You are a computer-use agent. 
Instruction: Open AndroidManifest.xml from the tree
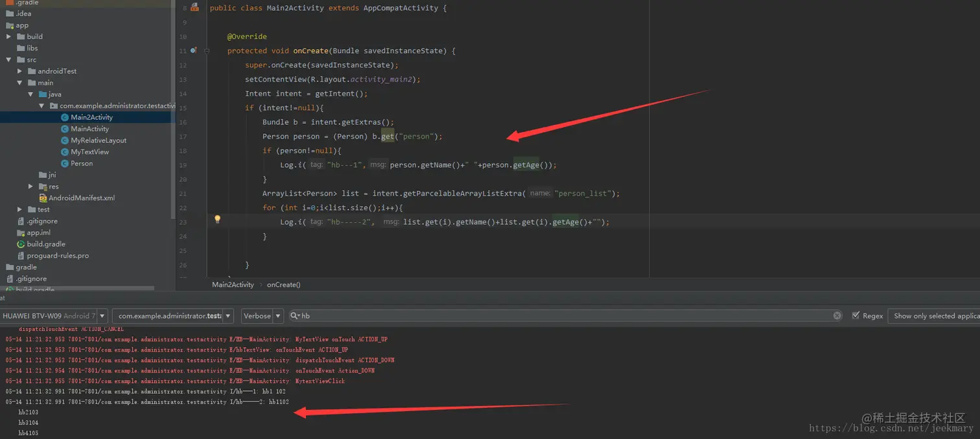coord(82,198)
